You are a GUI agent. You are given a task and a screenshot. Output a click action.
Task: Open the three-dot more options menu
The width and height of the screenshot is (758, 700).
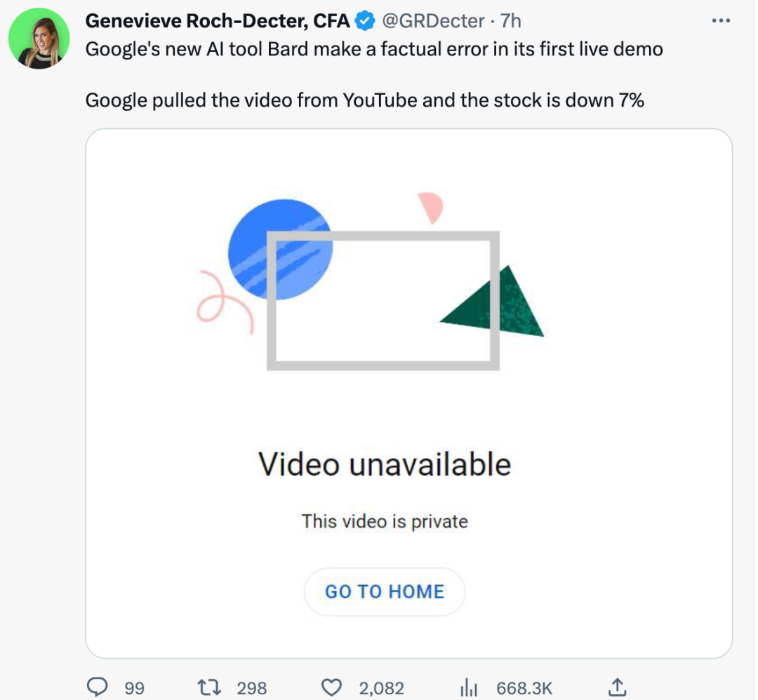pyautogui.click(x=721, y=21)
